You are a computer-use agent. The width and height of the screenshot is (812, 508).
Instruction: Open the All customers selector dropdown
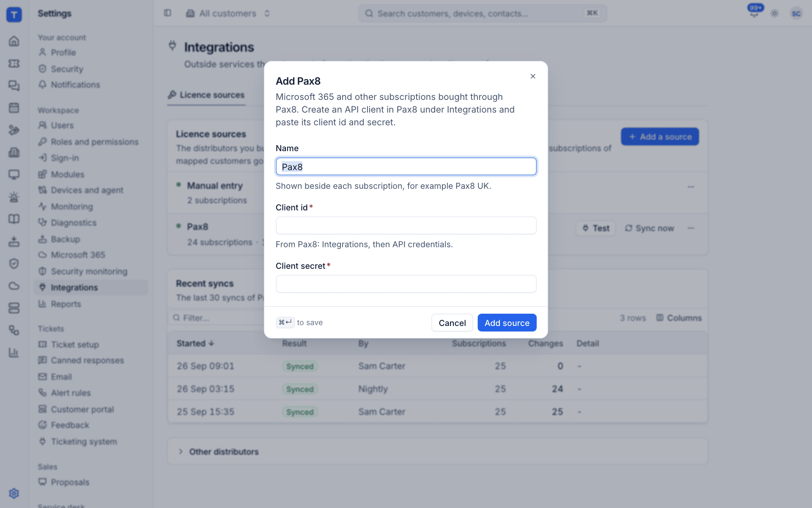[228, 14]
